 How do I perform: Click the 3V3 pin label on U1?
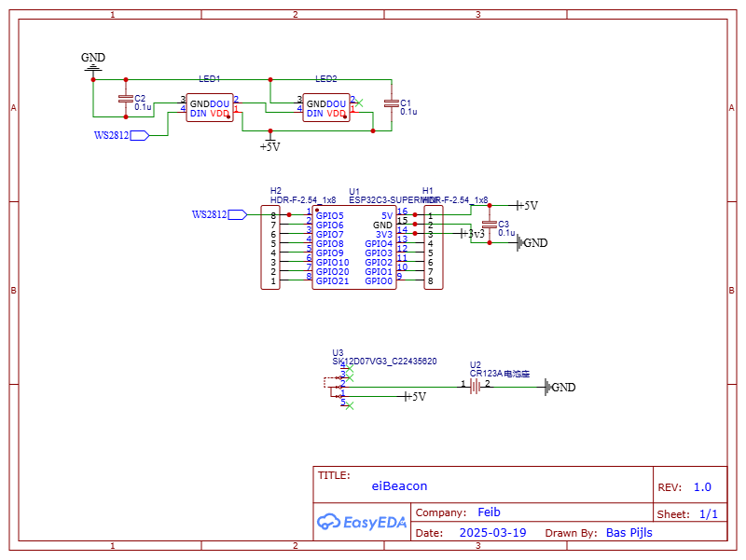(384, 235)
